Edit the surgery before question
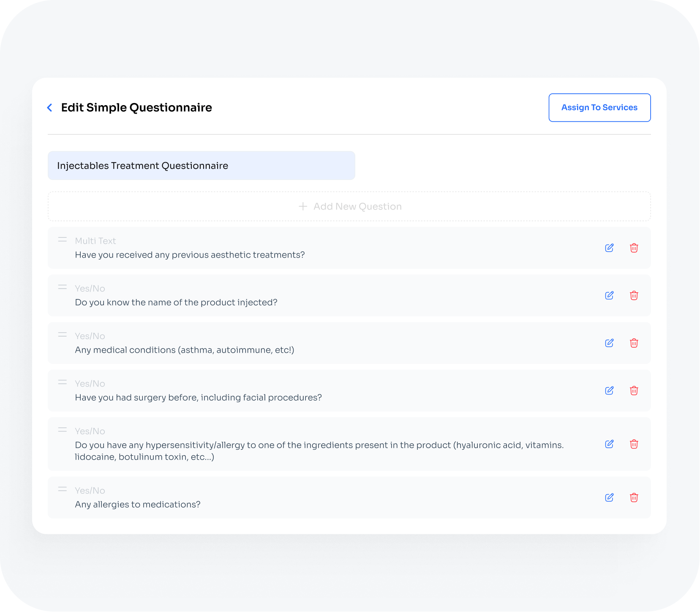This screenshot has width=700, height=612. click(609, 391)
